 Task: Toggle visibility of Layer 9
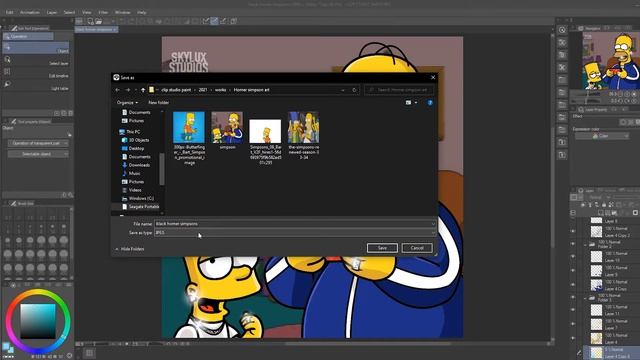[x=573, y=271]
